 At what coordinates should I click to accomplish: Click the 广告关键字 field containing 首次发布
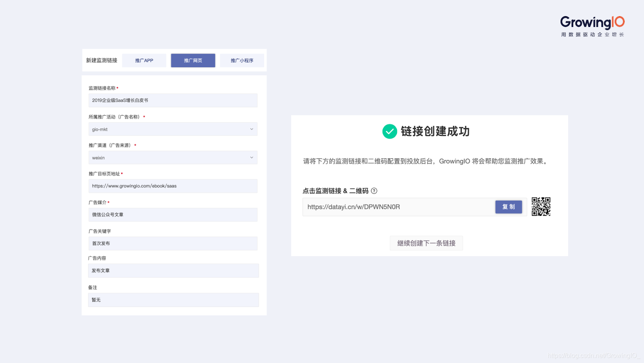click(173, 243)
